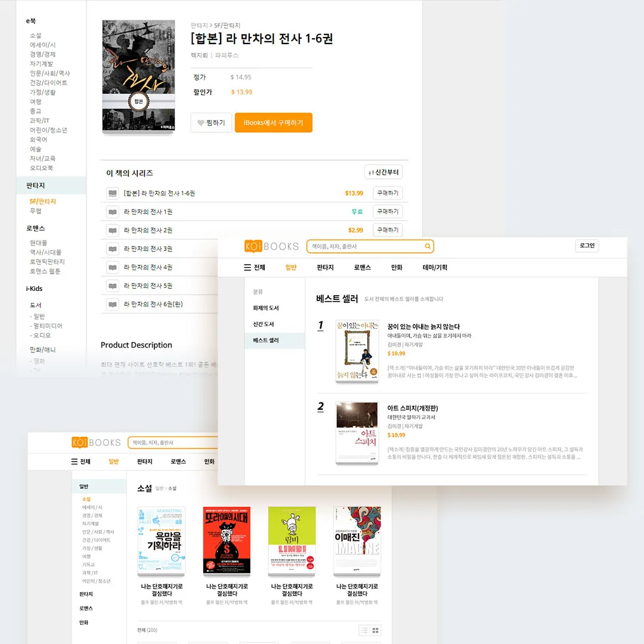Click SF/판타지 breadcrumb above title
644x644 pixels.
(227, 26)
